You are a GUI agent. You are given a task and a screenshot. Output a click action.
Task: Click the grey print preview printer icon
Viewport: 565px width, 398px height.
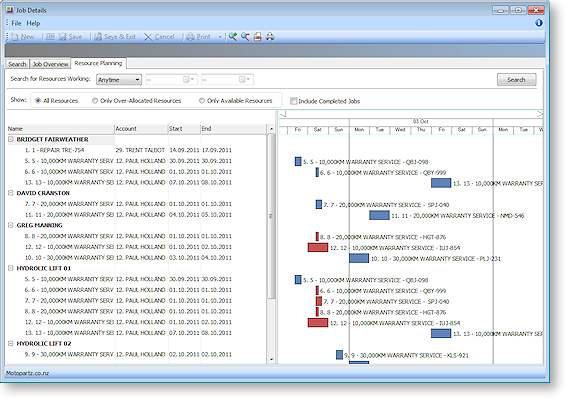(270, 37)
